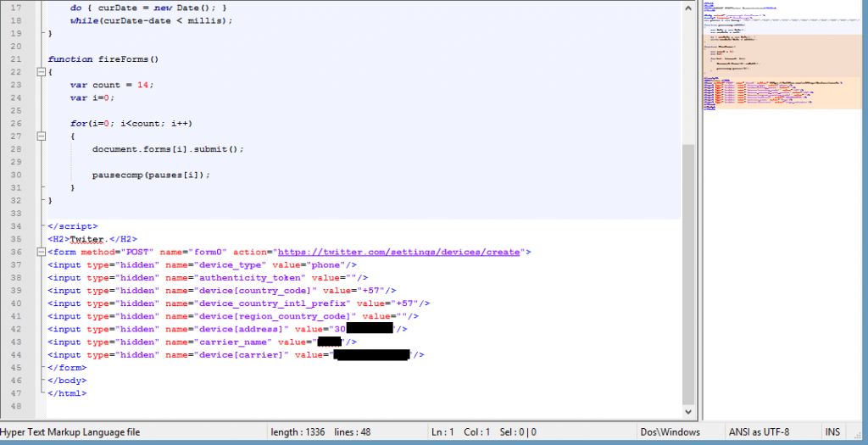Click line number 21 in the margin
The image size is (868, 445).
pos(16,59)
